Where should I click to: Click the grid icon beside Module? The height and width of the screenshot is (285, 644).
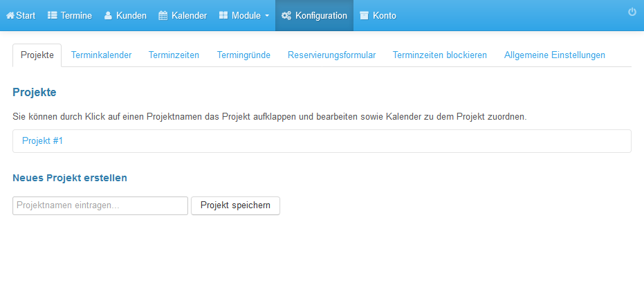pyautogui.click(x=223, y=16)
